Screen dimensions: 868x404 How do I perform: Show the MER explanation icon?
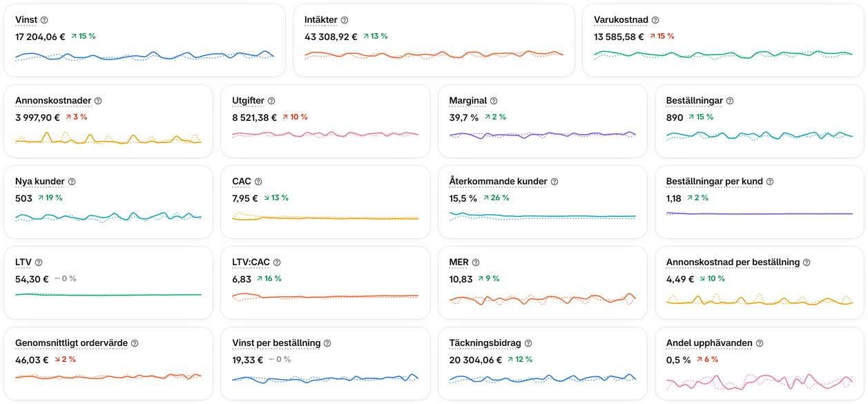476,262
